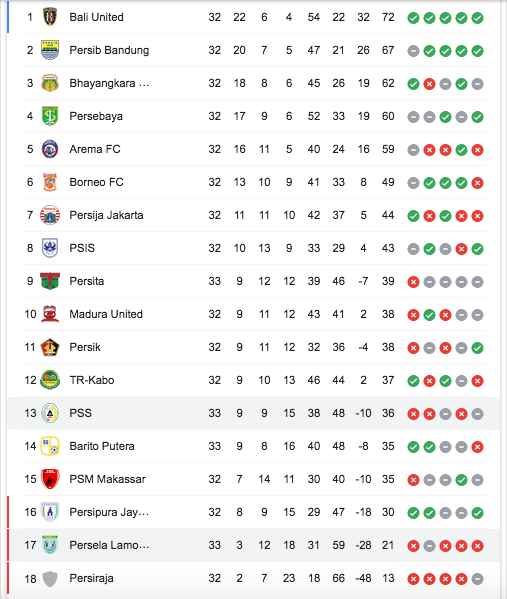Click the Barito Putera club logo
This screenshot has width=507, height=599.
(50, 446)
